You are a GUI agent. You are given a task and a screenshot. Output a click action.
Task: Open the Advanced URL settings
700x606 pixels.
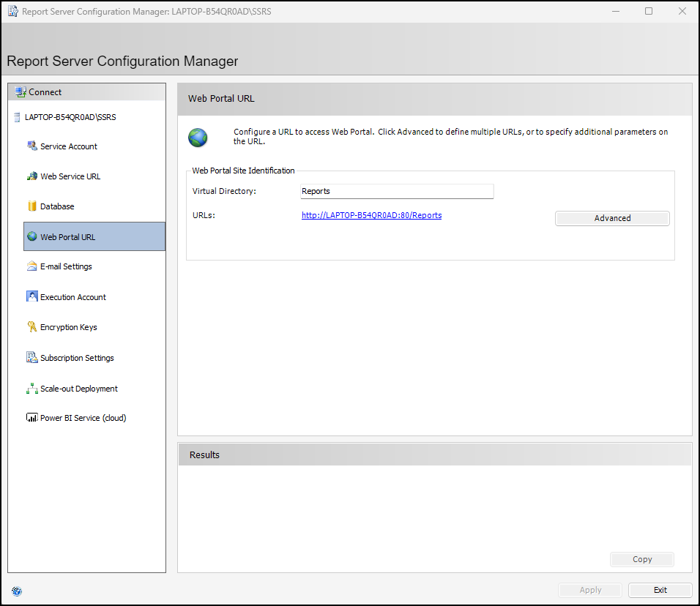click(x=612, y=218)
